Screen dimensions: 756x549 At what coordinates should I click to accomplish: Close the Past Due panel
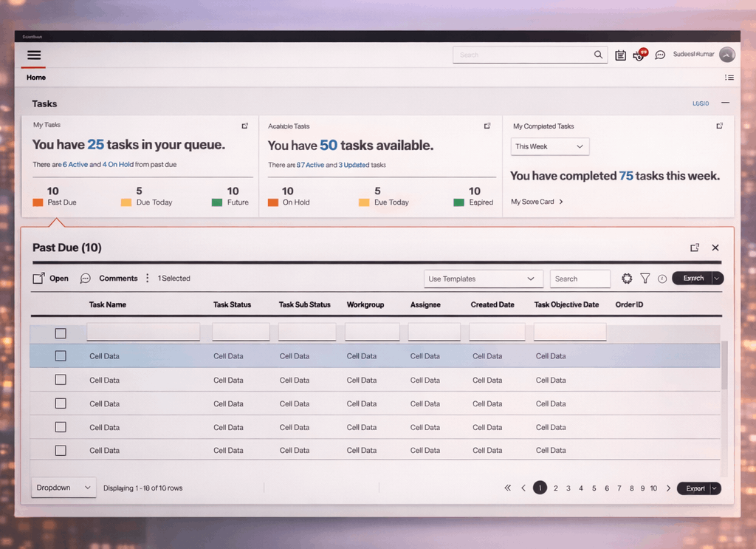pos(715,248)
